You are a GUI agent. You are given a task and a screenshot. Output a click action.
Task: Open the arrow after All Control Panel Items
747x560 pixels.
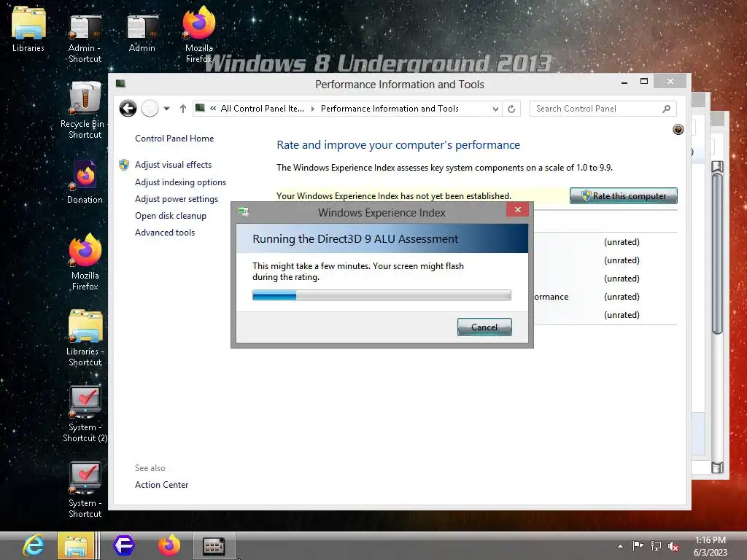point(312,109)
